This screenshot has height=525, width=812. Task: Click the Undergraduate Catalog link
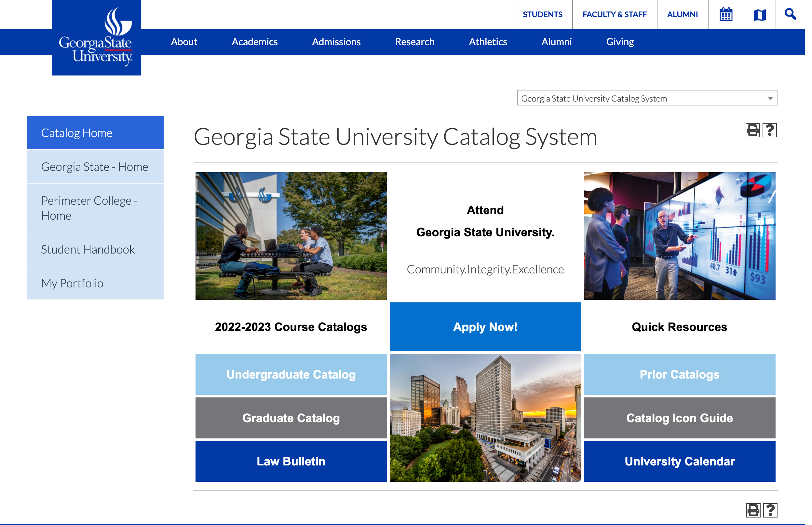click(291, 373)
